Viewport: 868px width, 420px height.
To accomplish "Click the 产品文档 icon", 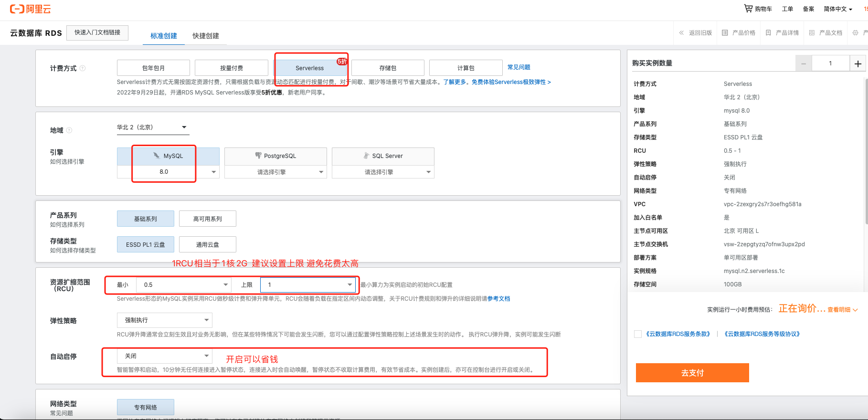I will coord(812,33).
